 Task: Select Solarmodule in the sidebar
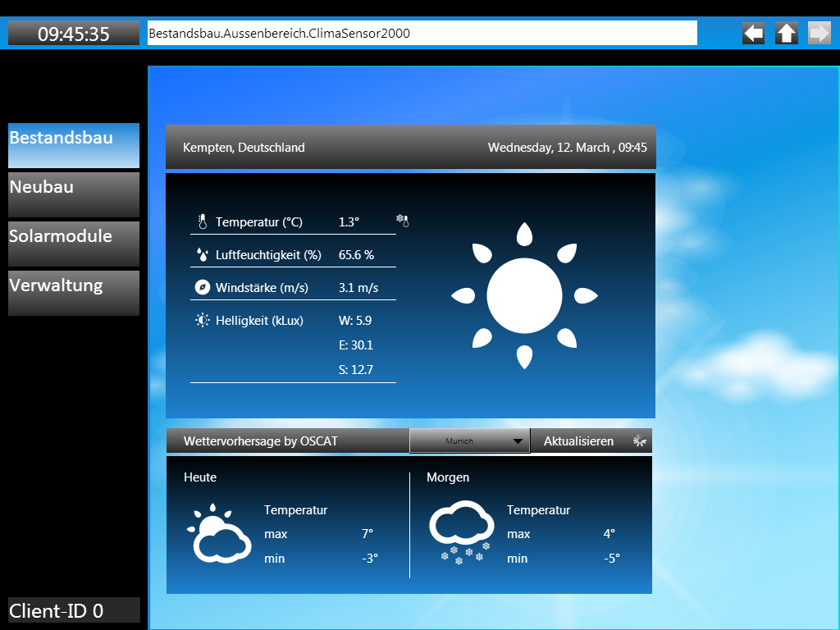(x=74, y=244)
